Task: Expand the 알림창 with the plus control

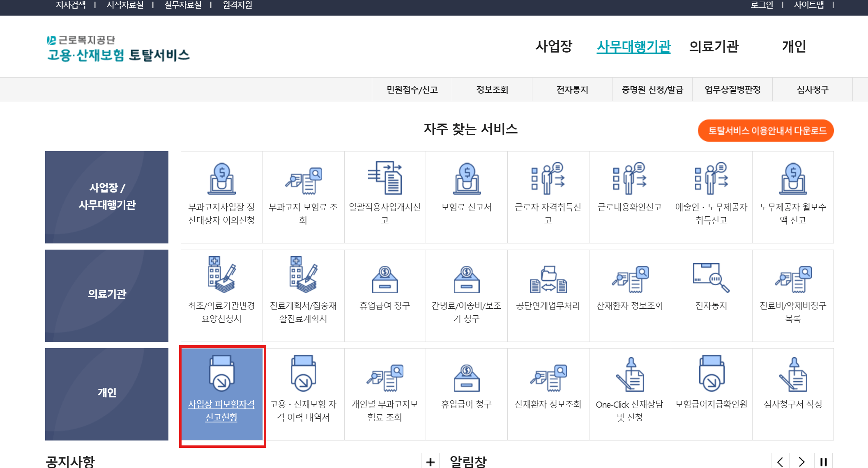Action: click(x=431, y=461)
